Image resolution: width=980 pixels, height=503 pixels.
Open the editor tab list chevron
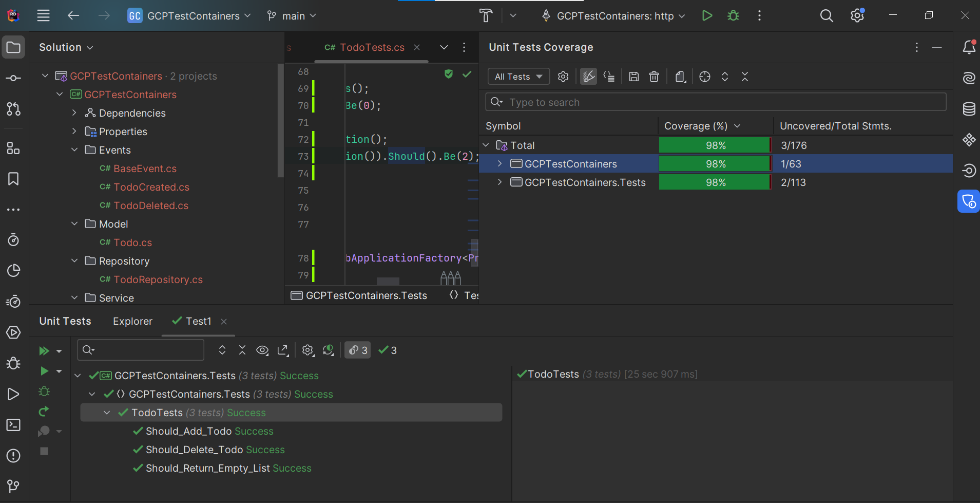444,47
